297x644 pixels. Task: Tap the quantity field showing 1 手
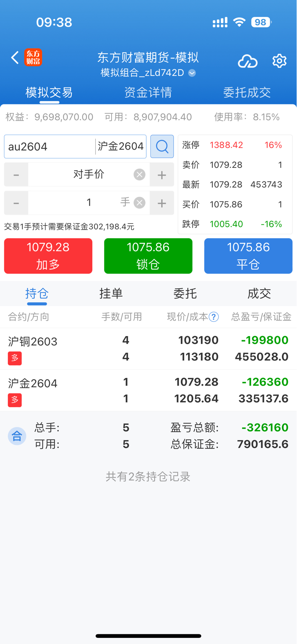[89, 203]
